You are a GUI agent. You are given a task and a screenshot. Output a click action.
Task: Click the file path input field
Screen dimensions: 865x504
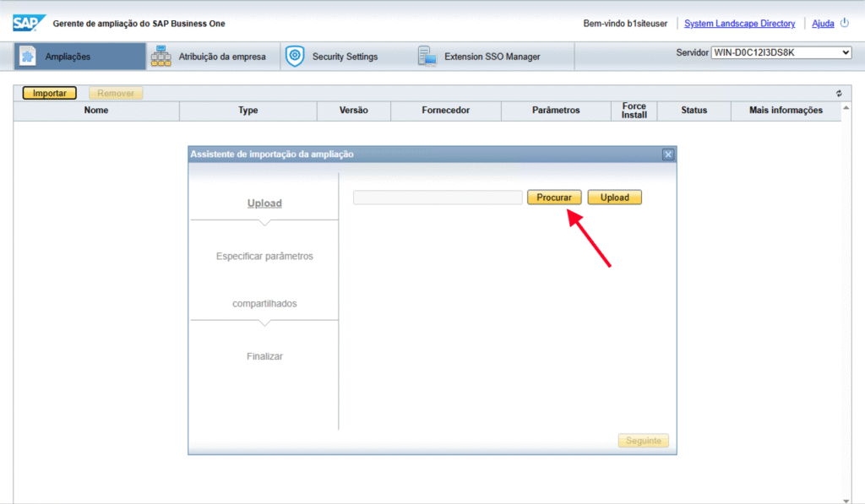[438, 197]
